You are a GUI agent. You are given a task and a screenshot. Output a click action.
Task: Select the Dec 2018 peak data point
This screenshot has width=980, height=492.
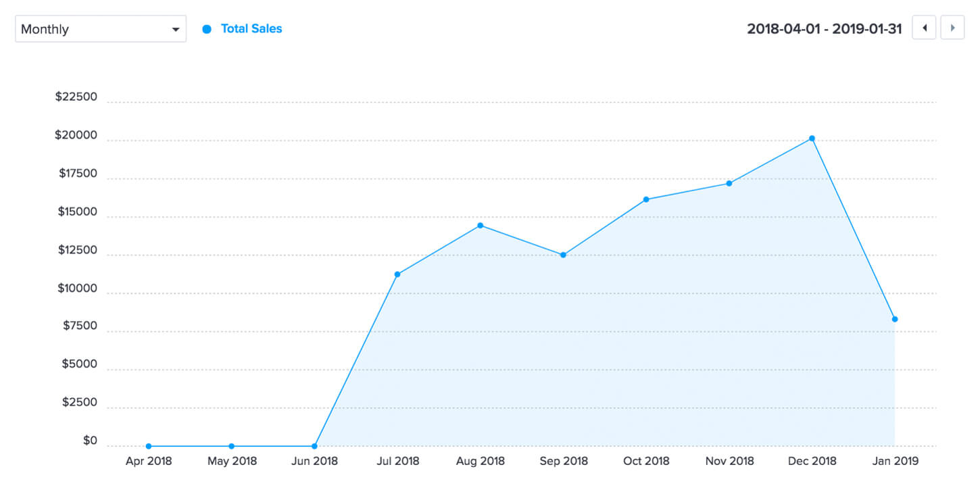[812, 139]
